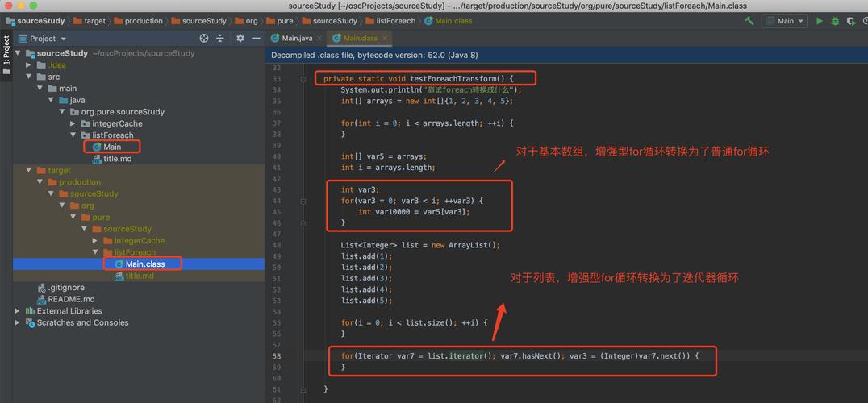Click the list.add(3); statement
This screenshot has width=868, height=403.
[366, 278]
